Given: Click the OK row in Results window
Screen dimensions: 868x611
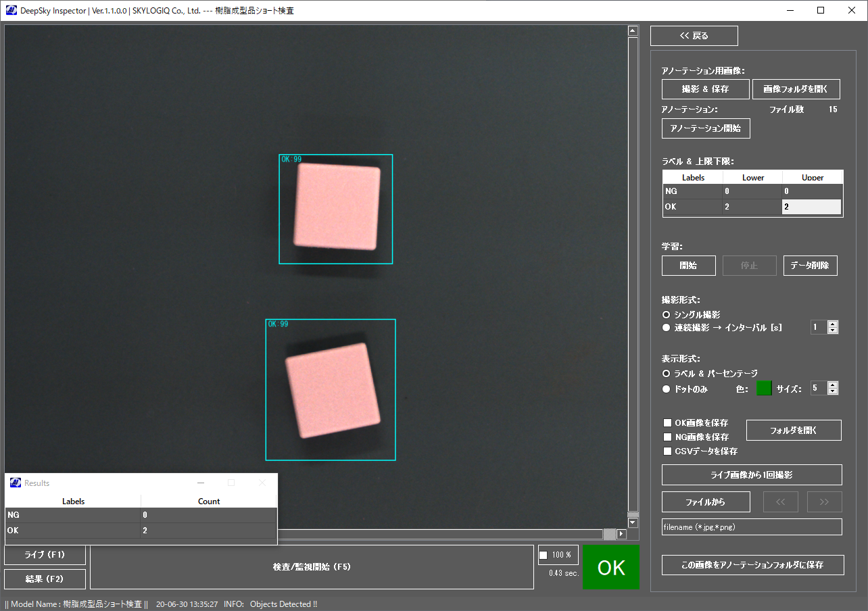Looking at the screenshot, I should click(141, 531).
